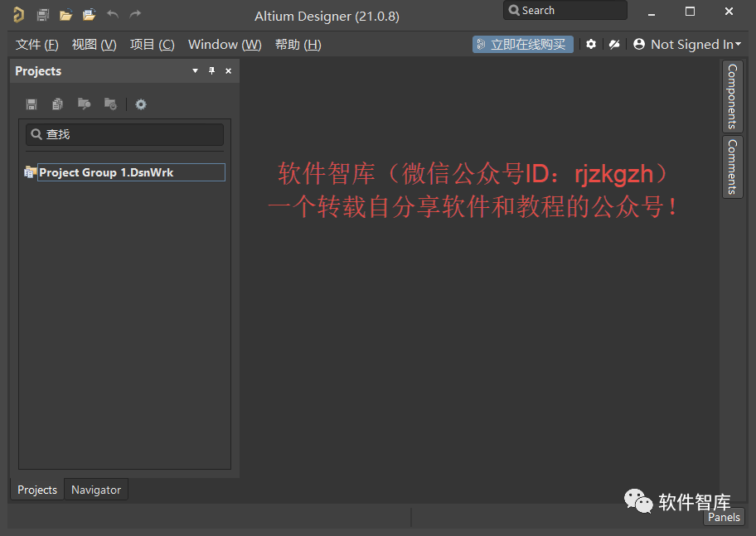Open Projects panel settings gear
Image resolution: width=756 pixels, height=536 pixels.
point(141,104)
